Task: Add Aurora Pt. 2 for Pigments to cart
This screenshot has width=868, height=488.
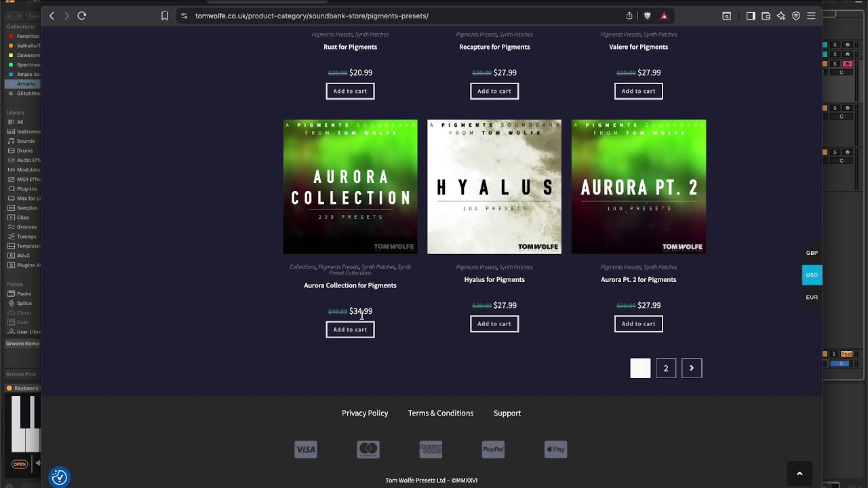Action: (x=639, y=324)
